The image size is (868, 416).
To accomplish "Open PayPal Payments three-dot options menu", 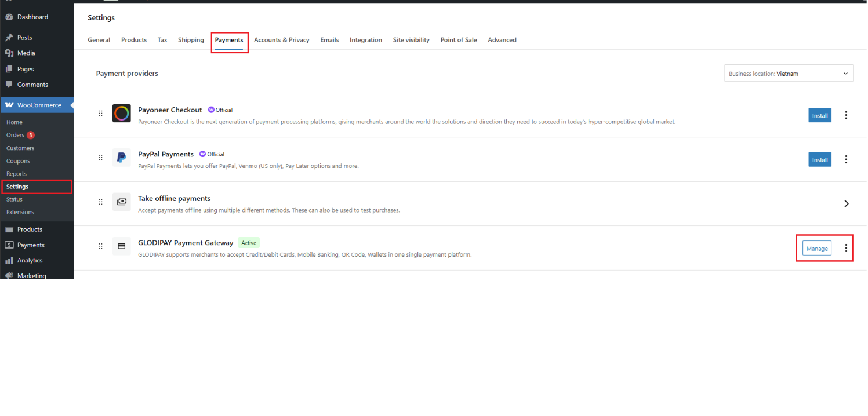I will (846, 159).
